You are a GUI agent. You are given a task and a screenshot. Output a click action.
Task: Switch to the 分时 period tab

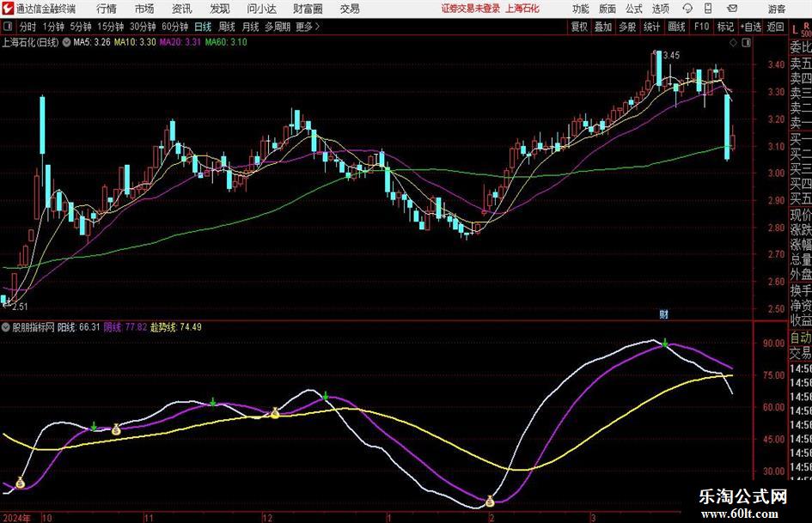click(27, 27)
